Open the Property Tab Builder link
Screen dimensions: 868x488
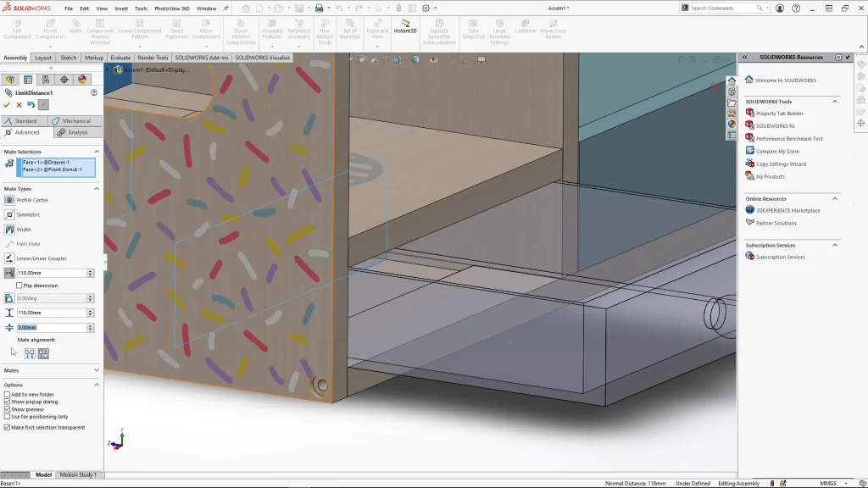(779, 113)
